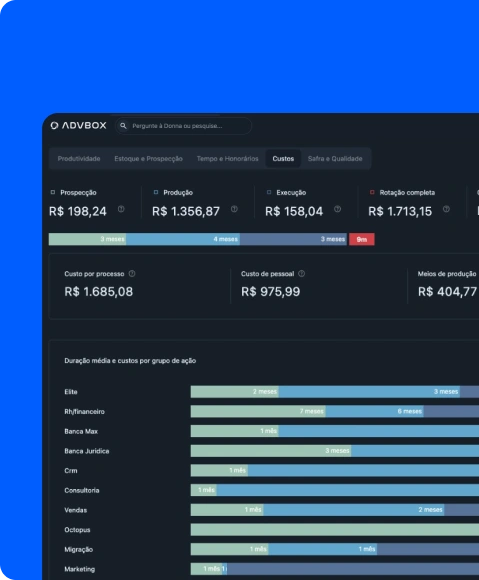Click the 'R$ 1.713,15' value
The width and height of the screenshot is (479, 580).
pyautogui.click(x=400, y=212)
